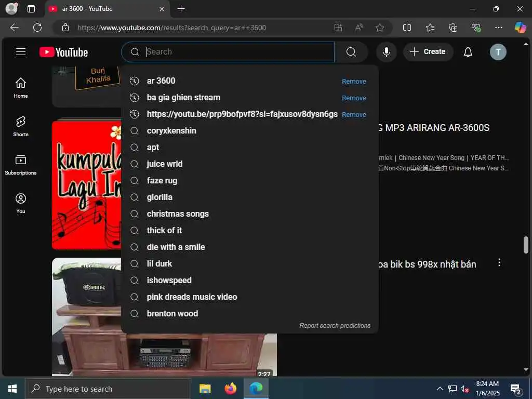Open the app available icon in address bar
The image size is (532, 399).
[x=338, y=28]
